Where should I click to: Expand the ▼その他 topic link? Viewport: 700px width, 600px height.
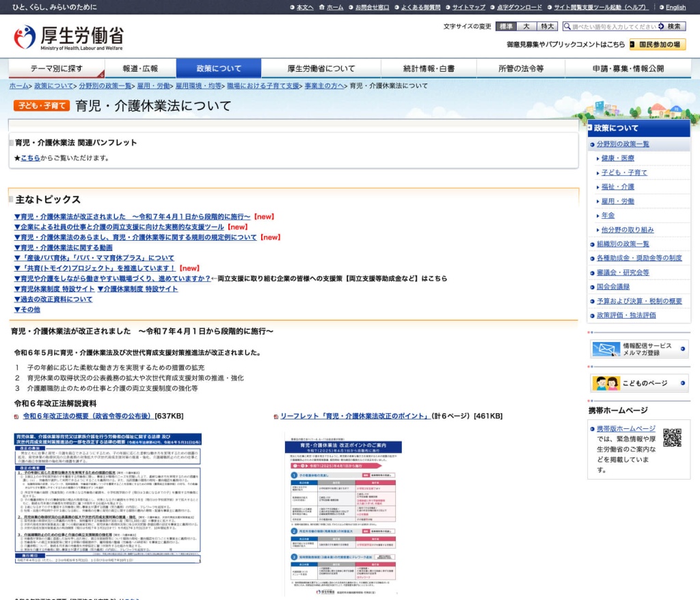tap(27, 309)
